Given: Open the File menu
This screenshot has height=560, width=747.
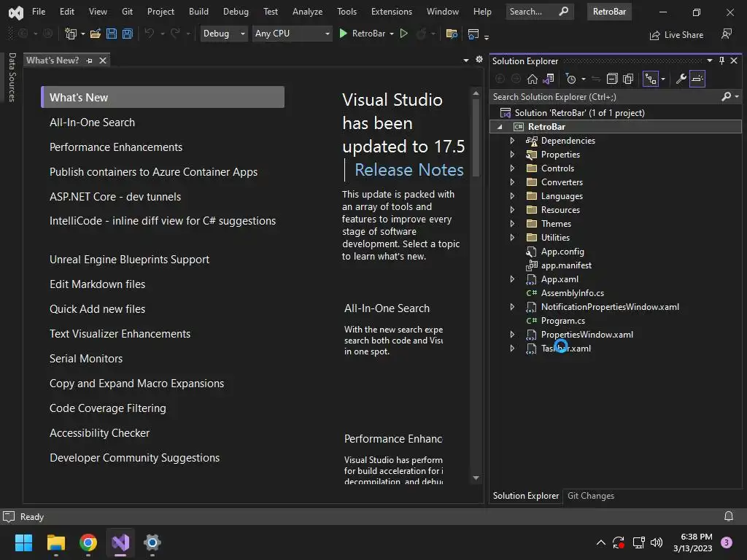Looking at the screenshot, I should click(x=39, y=12).
